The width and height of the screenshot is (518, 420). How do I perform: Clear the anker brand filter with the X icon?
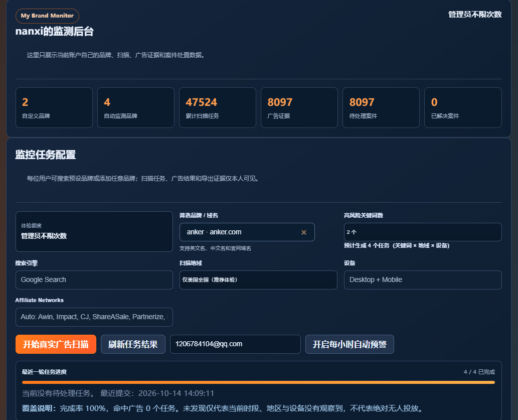point(303,232)
